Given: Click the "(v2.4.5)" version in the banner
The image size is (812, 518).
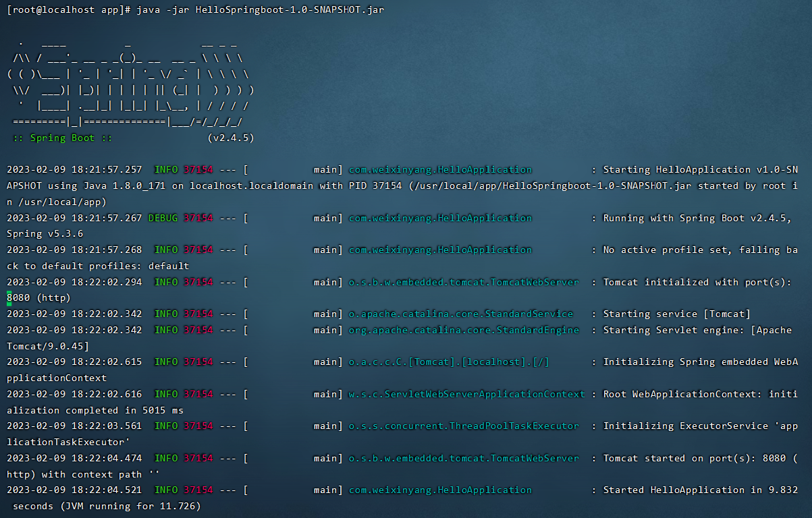Looking at the screenshot, I should [x=230, y=138].
